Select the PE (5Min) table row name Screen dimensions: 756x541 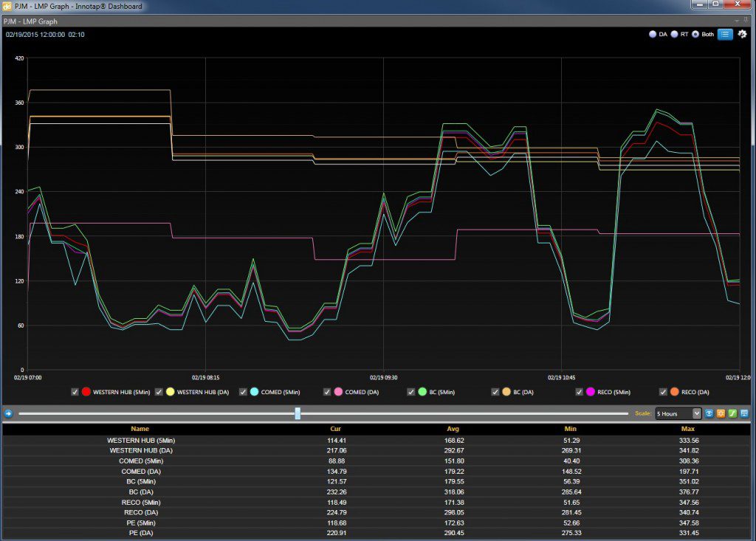[x=141, y=523]
